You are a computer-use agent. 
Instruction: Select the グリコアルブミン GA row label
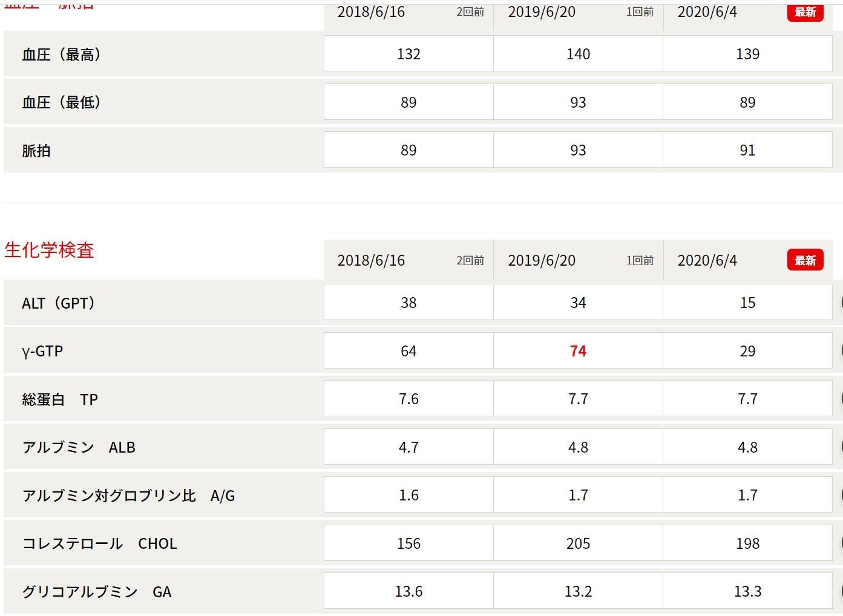coord(97,592)
